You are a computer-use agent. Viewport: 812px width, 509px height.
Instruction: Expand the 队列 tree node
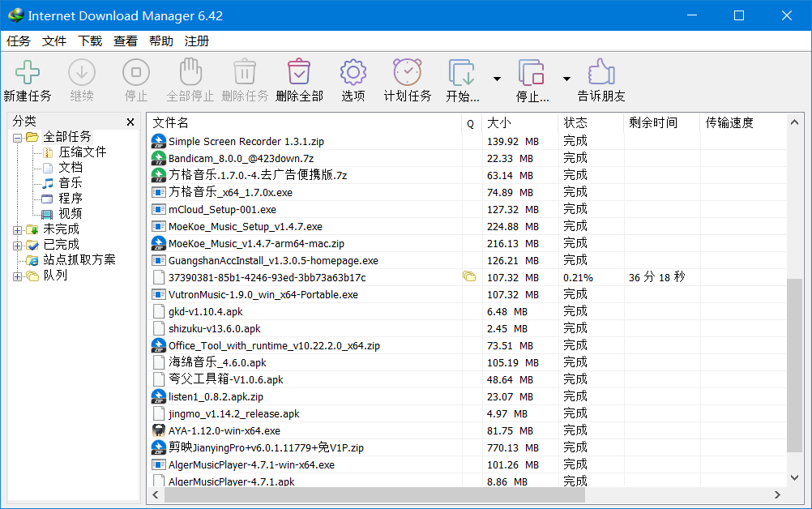(17, 276)
